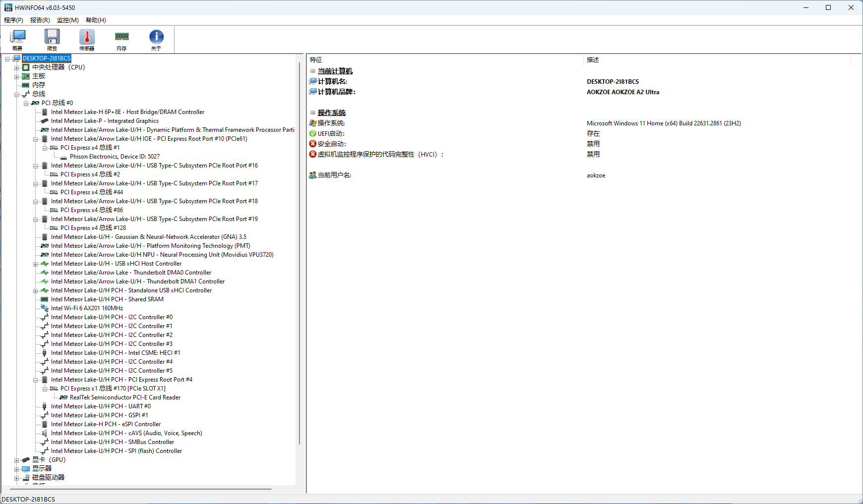
Task: Click the Wi-Fi adapter icon for Intel Wi-Fi 6 AX201
Action: tap(45, 308)
